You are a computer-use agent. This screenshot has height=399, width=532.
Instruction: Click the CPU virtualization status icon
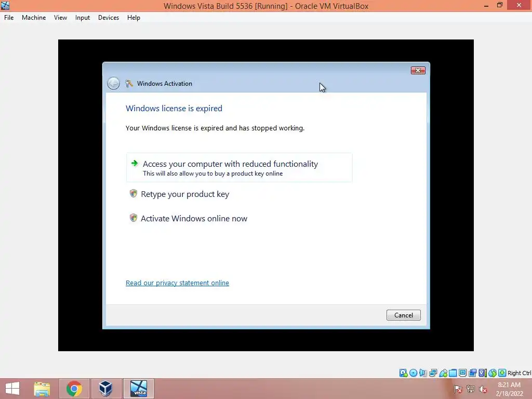coord(482,373)
